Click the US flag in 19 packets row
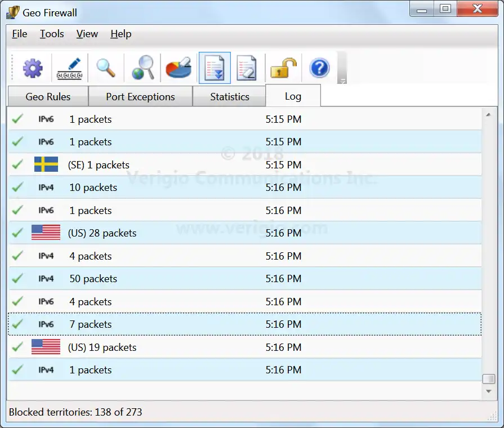 coord(46,347)
